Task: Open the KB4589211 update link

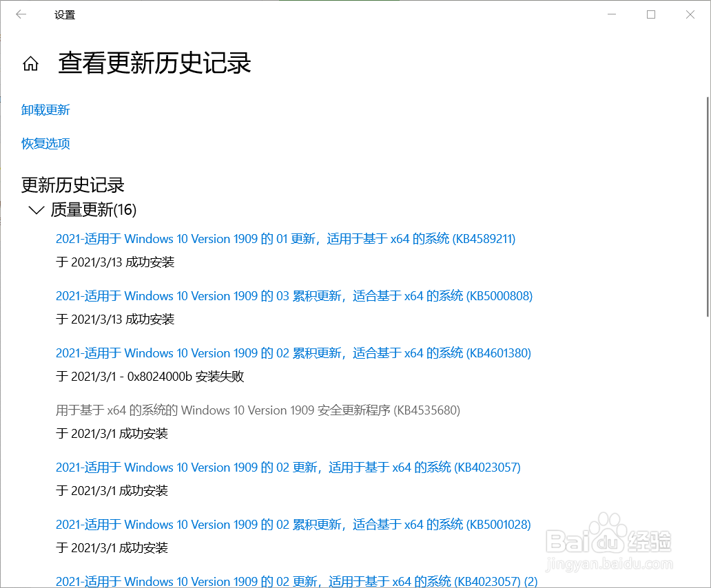Action: coord(286,239)
